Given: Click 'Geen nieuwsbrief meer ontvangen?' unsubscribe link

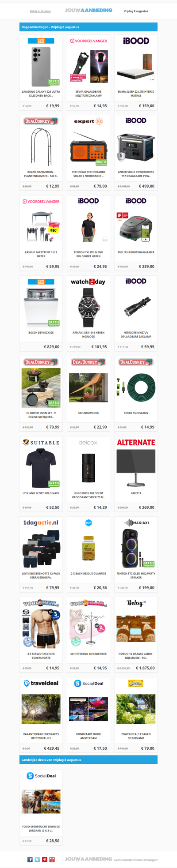Looking at the screenshot, I should click(x=136, y=860).
